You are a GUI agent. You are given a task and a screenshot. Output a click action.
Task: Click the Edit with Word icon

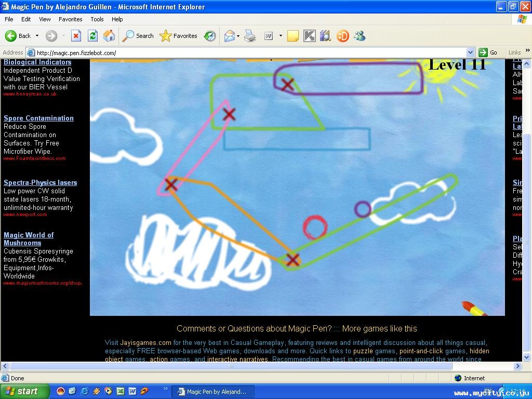(x=269, y=36)
